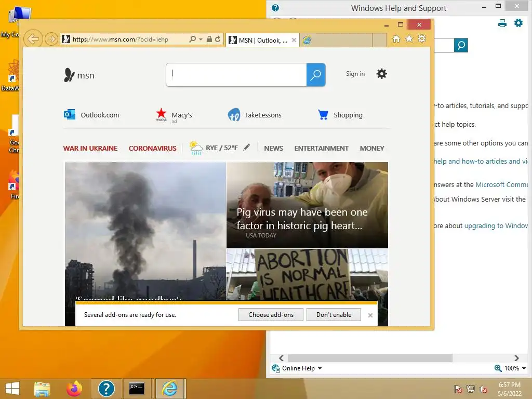This screenshot has width=532, height=399.
Task: Open Favorites star in Internet Explorer
Action: click(409, 38)
